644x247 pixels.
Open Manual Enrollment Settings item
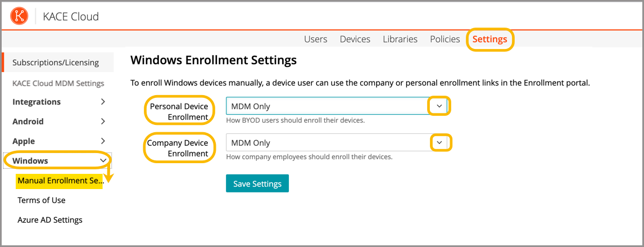[60, 181]
